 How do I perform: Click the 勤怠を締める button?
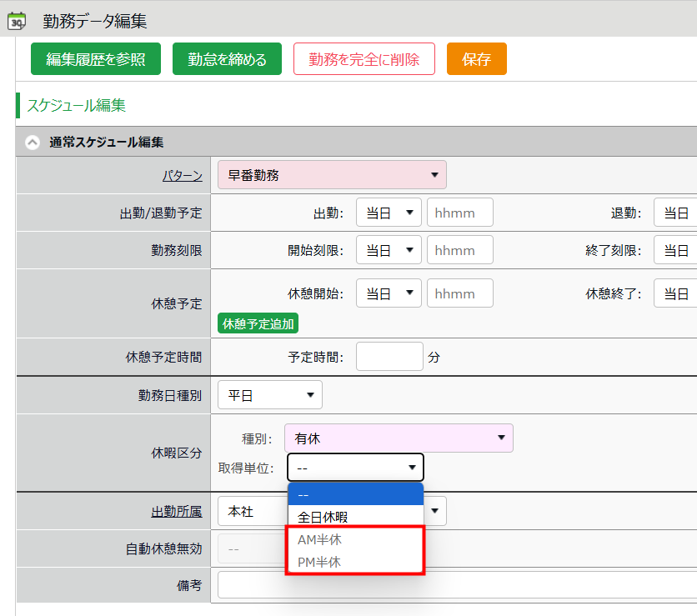(x=227, y=59)
